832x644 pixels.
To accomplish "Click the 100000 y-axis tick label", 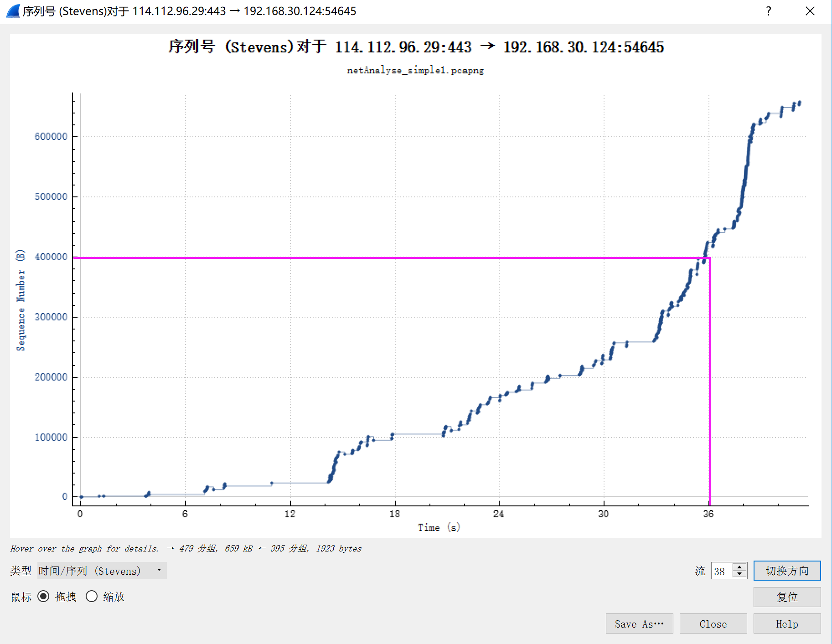I will [x=51, y=437].
